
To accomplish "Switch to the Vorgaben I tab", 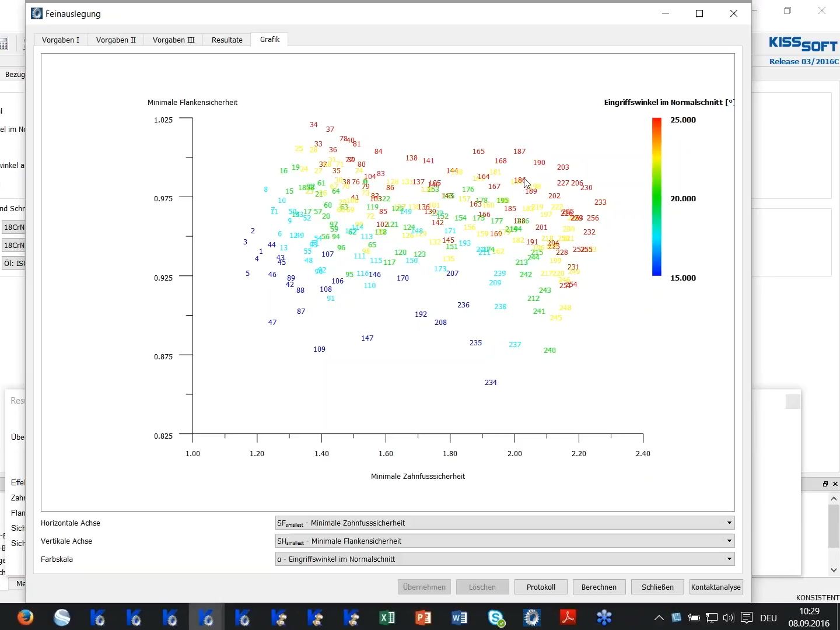I will tap(61, 40).
